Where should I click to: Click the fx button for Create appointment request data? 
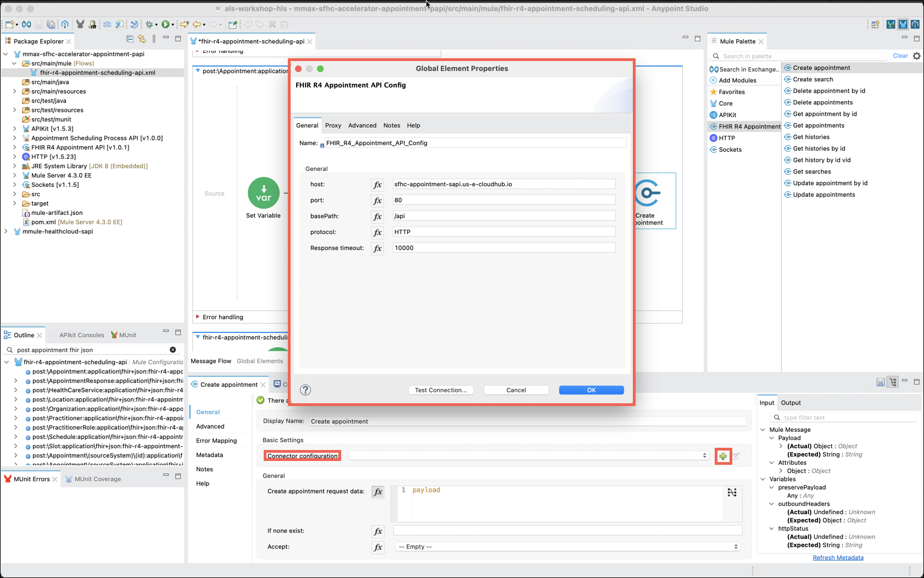378,492
